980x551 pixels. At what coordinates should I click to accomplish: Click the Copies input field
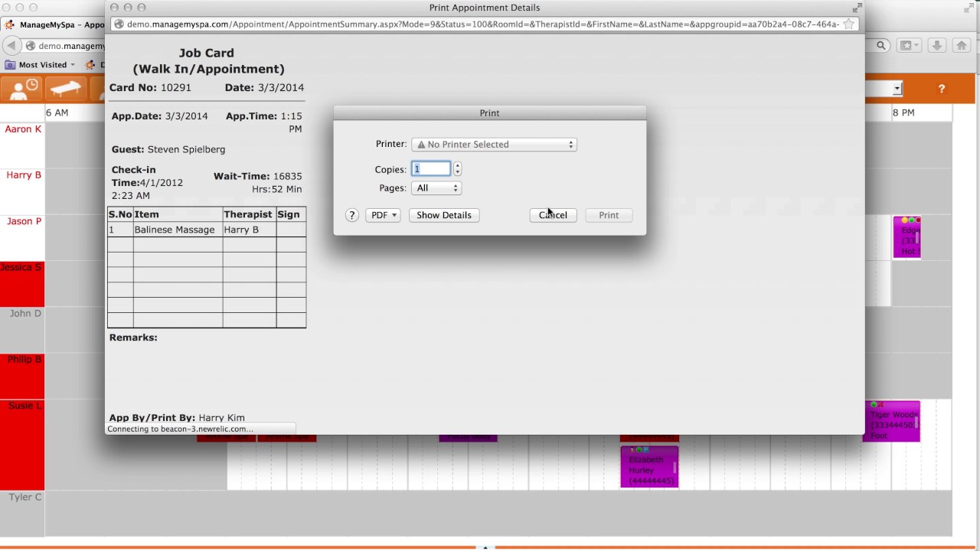(431, 169)
